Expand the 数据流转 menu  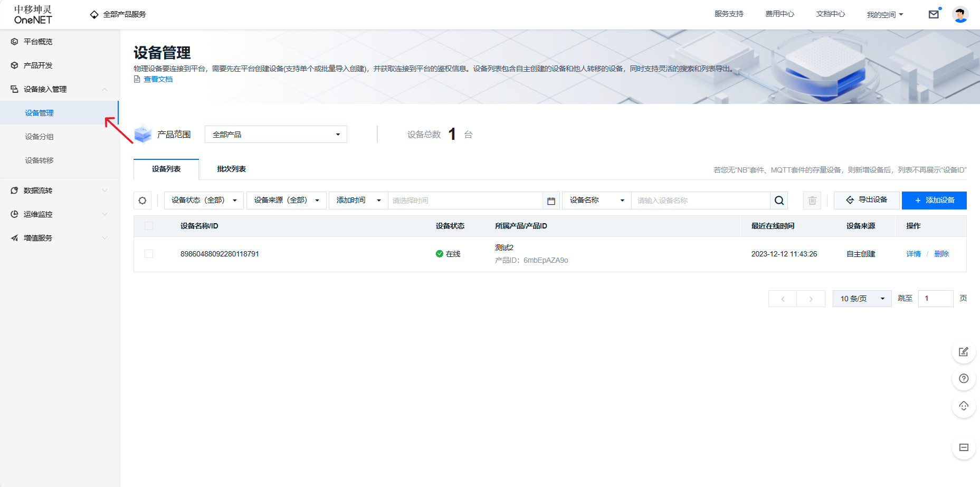click(104, 190)
